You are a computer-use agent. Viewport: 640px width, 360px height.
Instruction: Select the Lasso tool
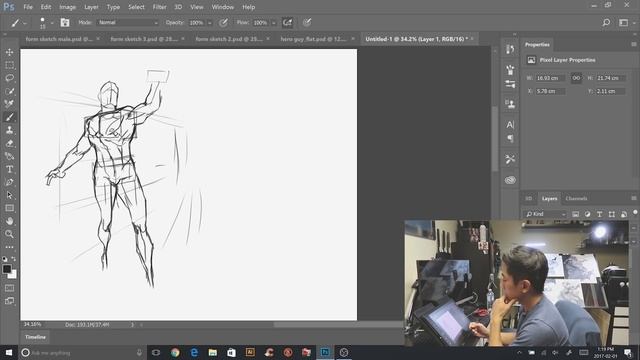click(x=9, y=78)
